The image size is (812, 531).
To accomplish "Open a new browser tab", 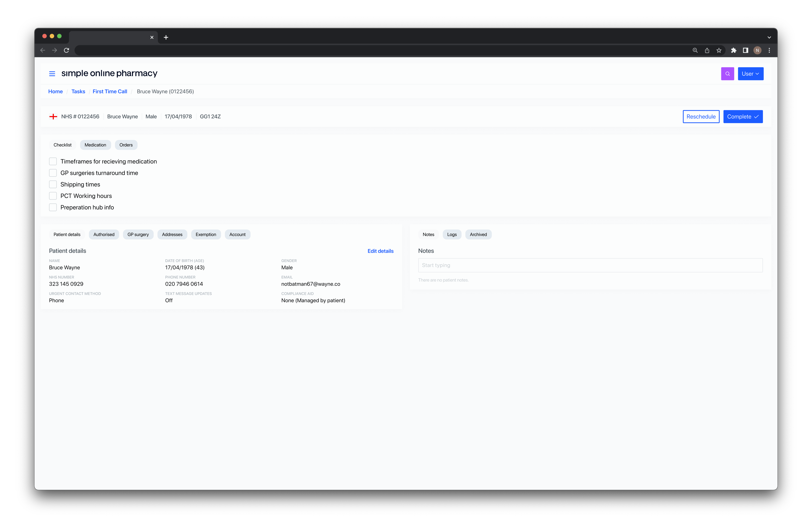I will pos(166,37).
